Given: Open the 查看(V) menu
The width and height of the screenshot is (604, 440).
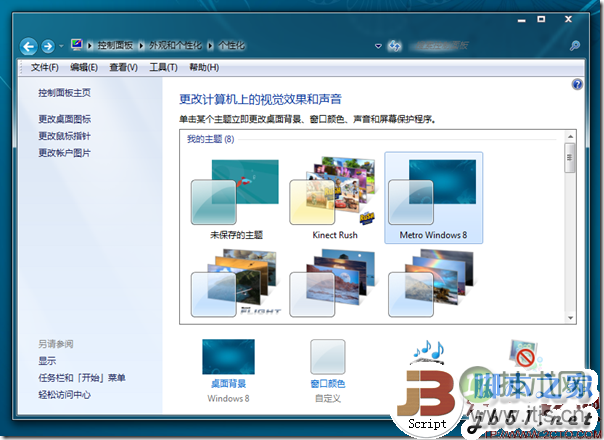Looking at the screenshot, I should [x=123, y=67].
